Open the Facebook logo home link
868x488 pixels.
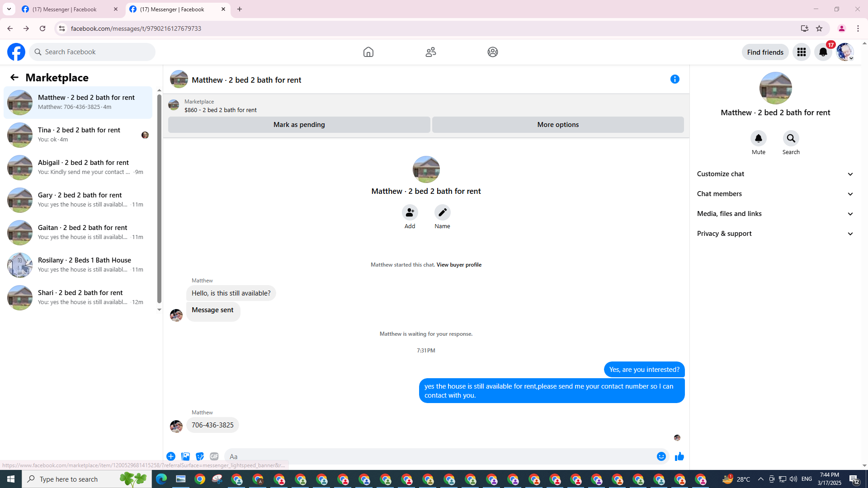click(x=16, y=52)
